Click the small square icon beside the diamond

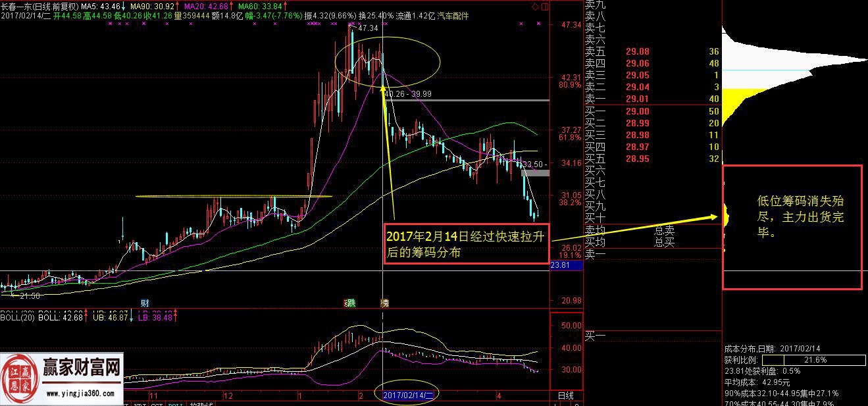point(545,6)
